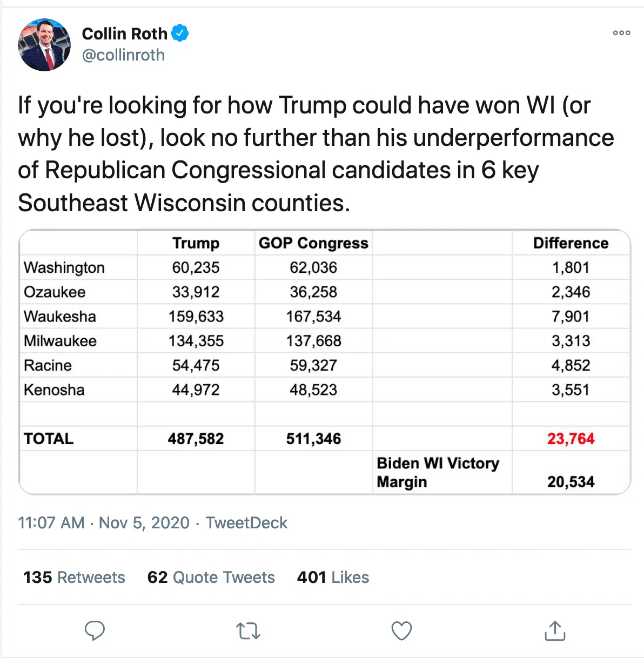View the 62 Quote Tweets list

pos(211,578)
